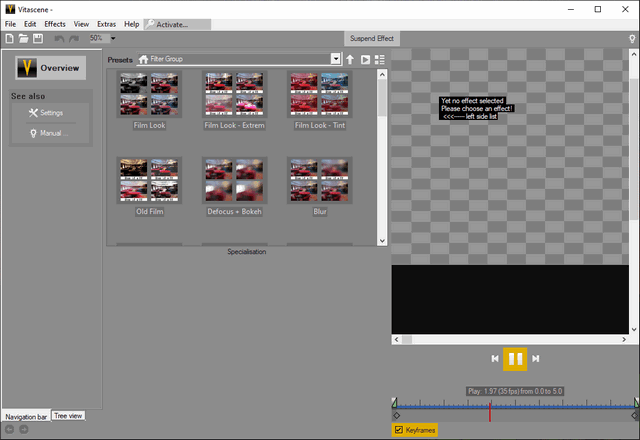This screenshot has height=440, width=640.
Task: Open Settings under See also
Action: click(46, 113)
